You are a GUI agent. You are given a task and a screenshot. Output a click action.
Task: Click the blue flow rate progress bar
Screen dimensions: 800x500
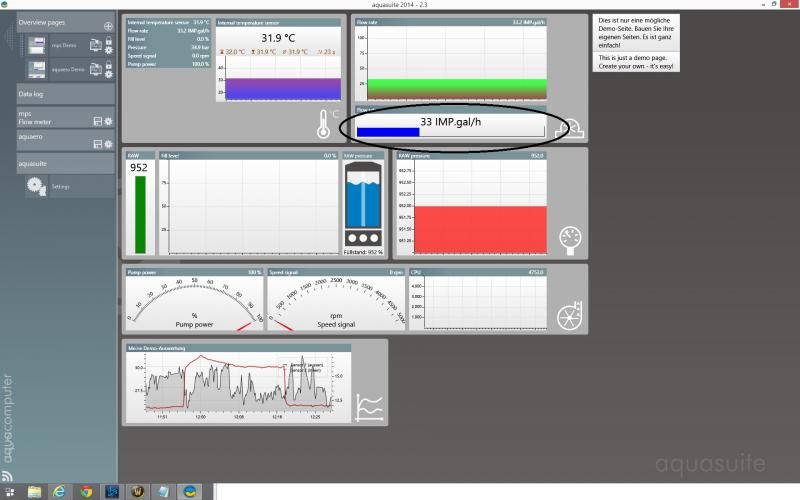point(388,131)
